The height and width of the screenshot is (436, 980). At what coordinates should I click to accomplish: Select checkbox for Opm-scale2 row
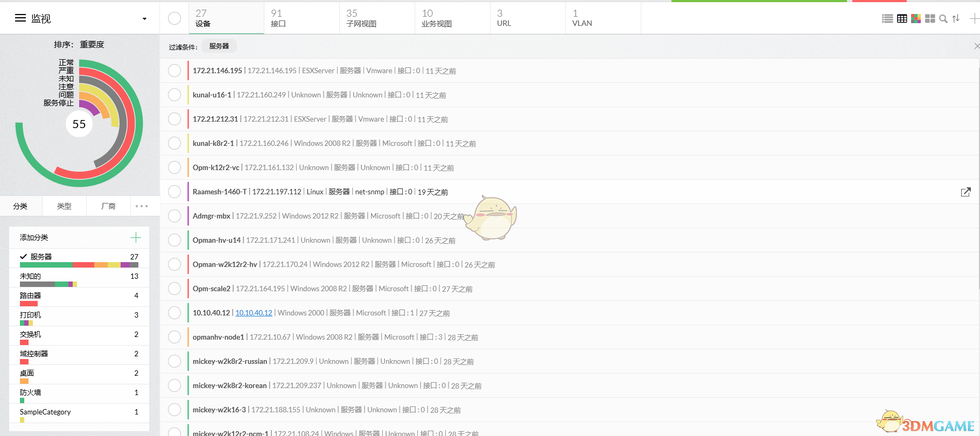[174, 289]
